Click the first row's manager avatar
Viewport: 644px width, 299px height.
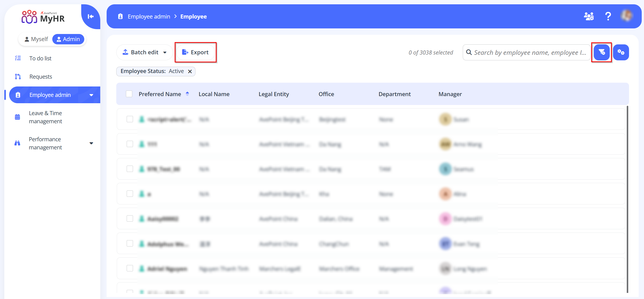coord(445,119)
